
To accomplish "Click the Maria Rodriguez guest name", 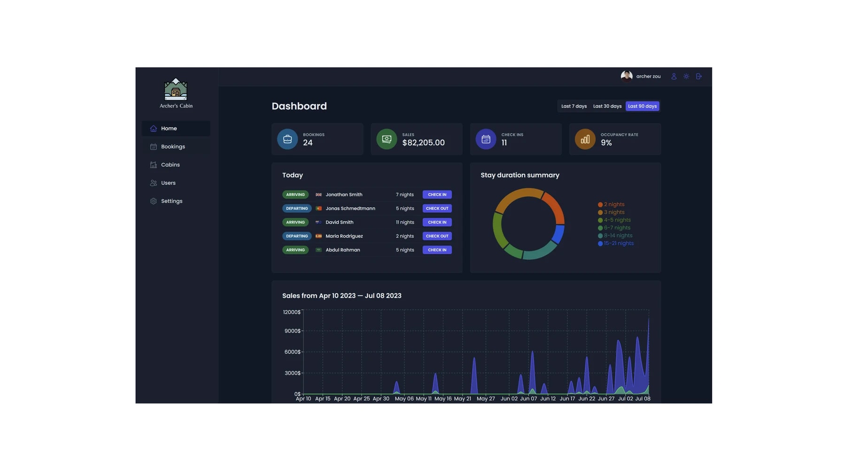I will click(x=344, y=236).
